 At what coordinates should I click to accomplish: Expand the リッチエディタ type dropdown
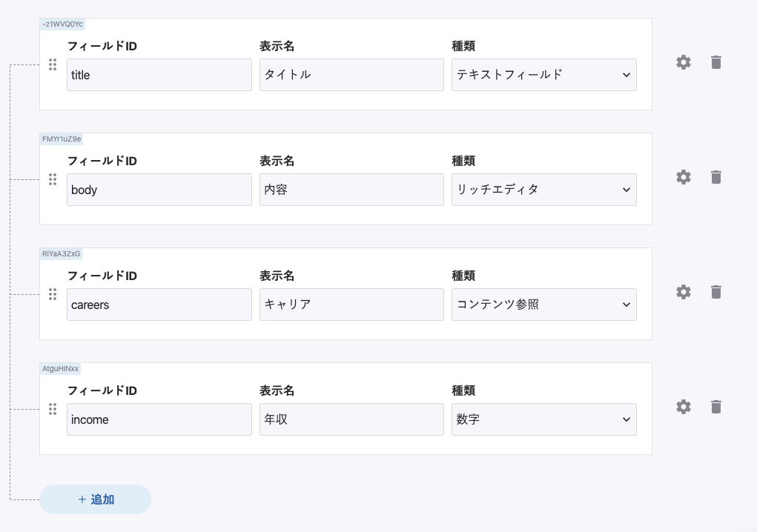(x=543, y=190)
